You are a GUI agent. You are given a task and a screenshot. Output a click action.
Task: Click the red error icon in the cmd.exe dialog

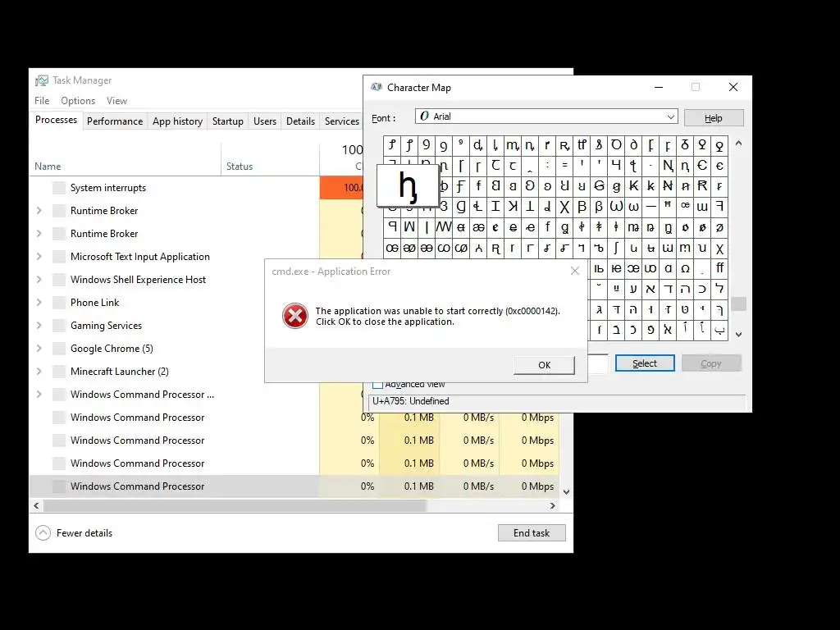(x=295, y=316)
